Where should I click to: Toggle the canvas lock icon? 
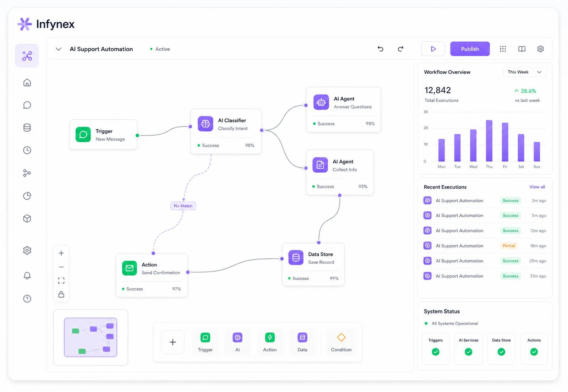click(x=61, y=294)
